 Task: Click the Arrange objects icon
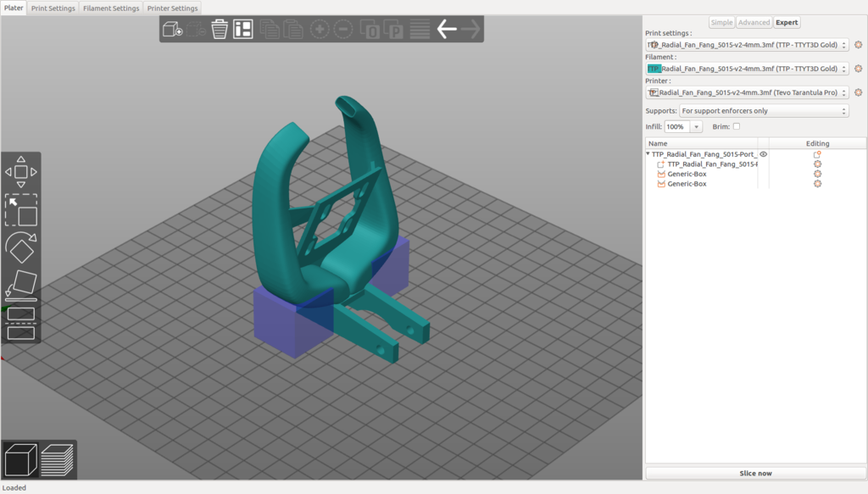[x=243, y=30]
